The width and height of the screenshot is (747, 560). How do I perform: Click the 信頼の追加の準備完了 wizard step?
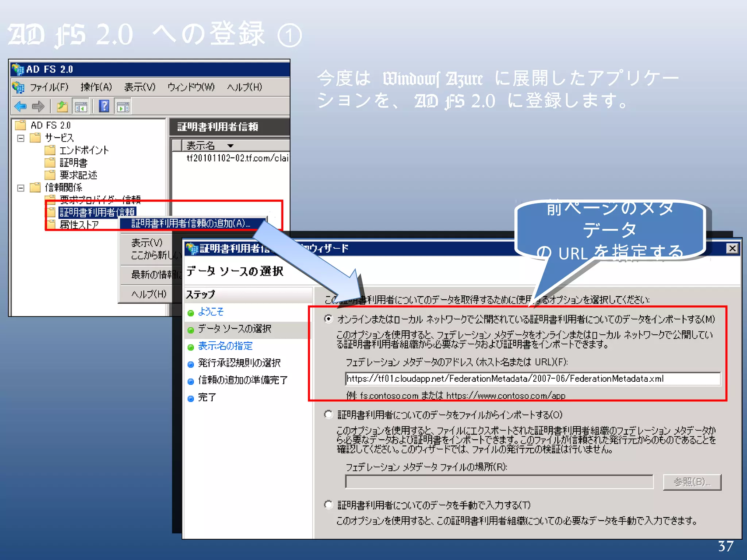pos(243,380)
